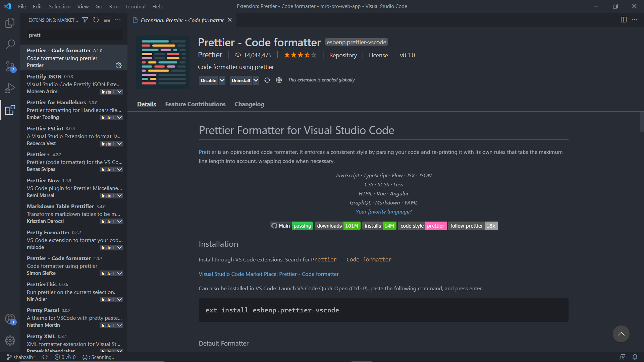Open the Run and Debug view

pyautogui.click(x=10, y=88)
